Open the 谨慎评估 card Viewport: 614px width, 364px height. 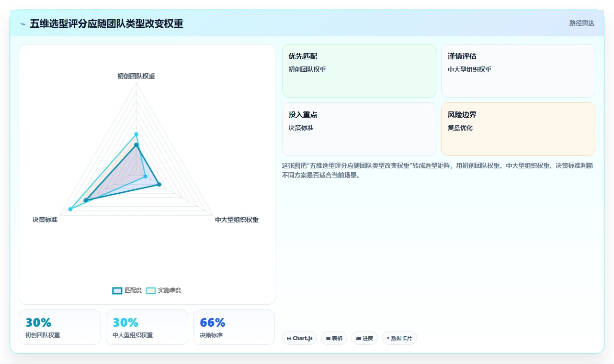(518, 71)
